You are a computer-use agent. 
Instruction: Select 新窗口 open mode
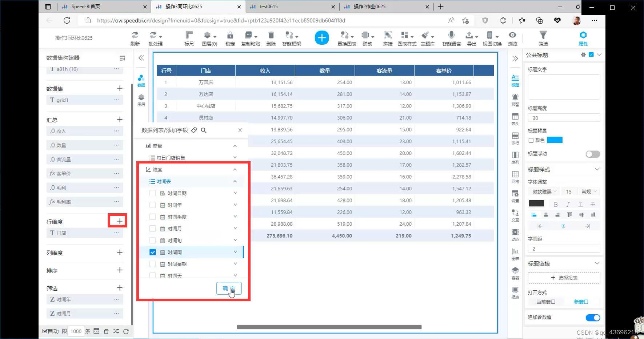tap(581, 302)
